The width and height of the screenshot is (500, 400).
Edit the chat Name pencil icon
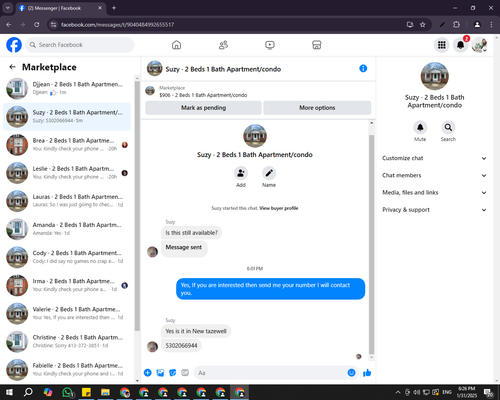coord(269,173)
